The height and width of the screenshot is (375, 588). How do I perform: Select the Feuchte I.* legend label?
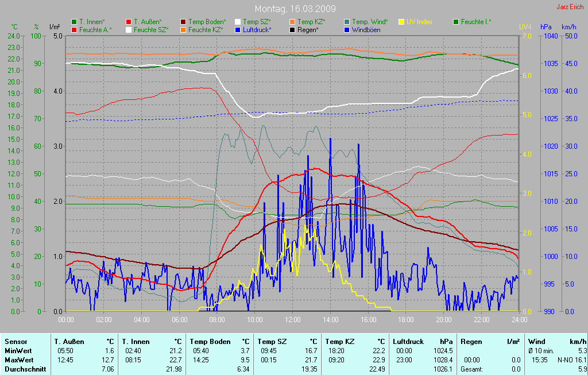tap(476, 22)
